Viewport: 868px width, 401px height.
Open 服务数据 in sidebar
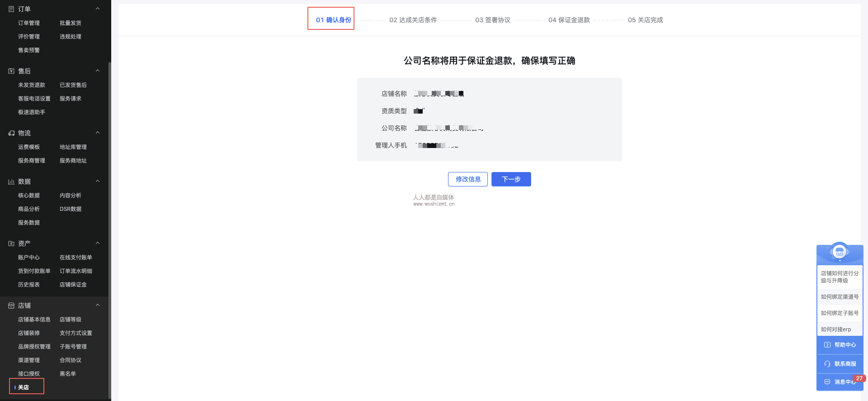(x=29, y=223)
